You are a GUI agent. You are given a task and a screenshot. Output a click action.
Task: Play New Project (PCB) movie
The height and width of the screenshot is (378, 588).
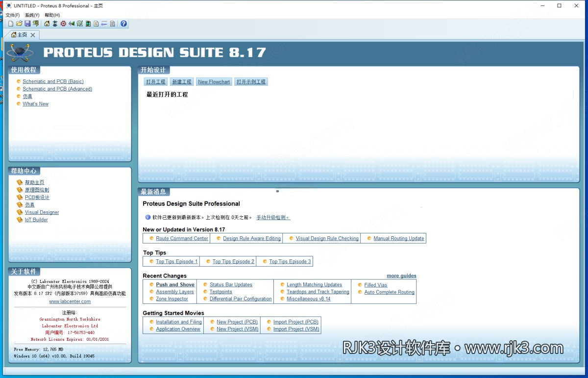point(237,322)
